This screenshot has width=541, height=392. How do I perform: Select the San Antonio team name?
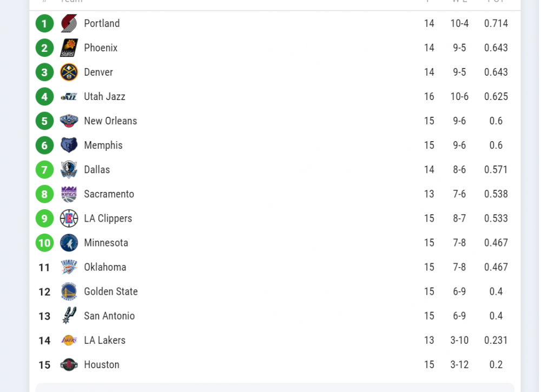pyautogui.click(x=109, y=316)
